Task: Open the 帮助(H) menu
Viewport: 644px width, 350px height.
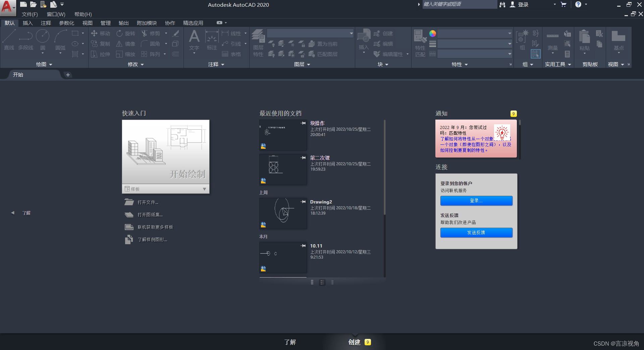Action: pos(83,14)
